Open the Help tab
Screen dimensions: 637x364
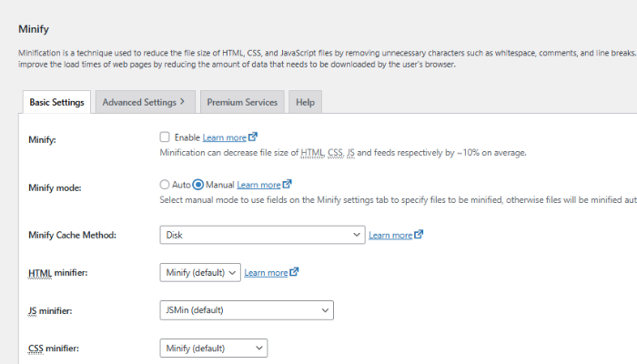coord(306,102)
